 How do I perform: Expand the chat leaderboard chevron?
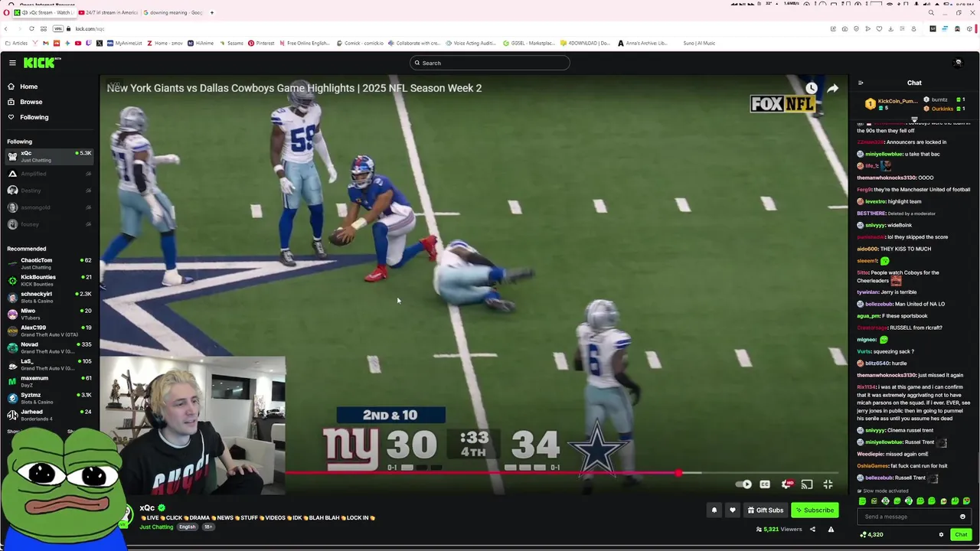[x=914, y=119]
